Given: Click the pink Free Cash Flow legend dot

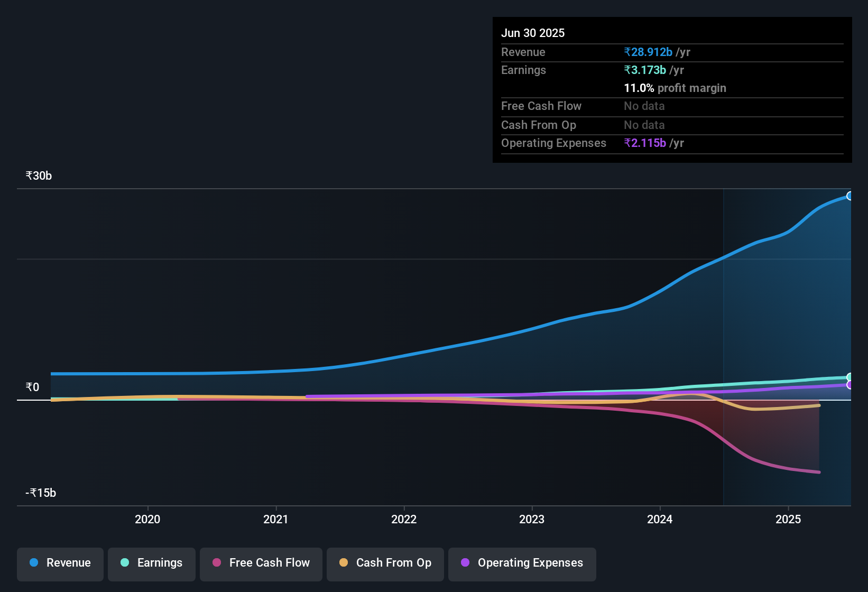Looking at the screenshot, I should tap(217, 562).
